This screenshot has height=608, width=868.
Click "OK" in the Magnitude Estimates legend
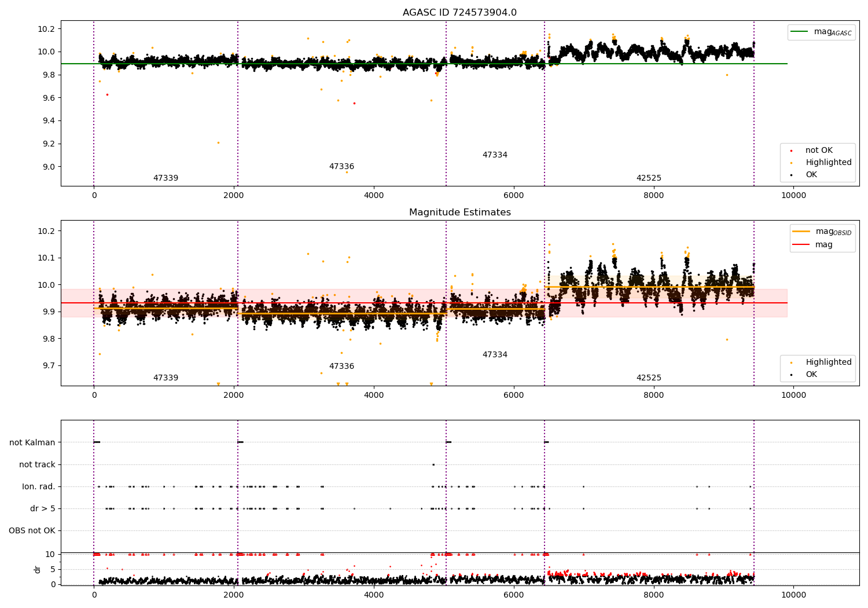[x=811, y=375]
